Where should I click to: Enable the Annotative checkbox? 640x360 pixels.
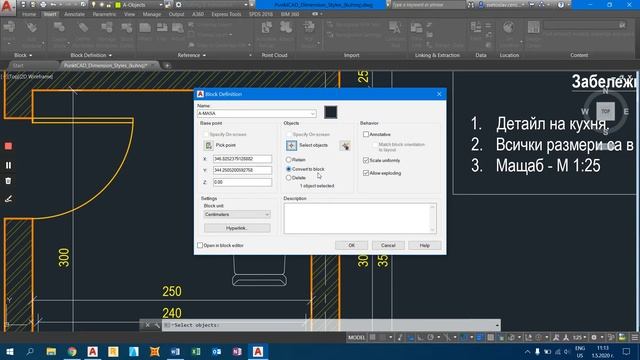(x=366, y=134)
